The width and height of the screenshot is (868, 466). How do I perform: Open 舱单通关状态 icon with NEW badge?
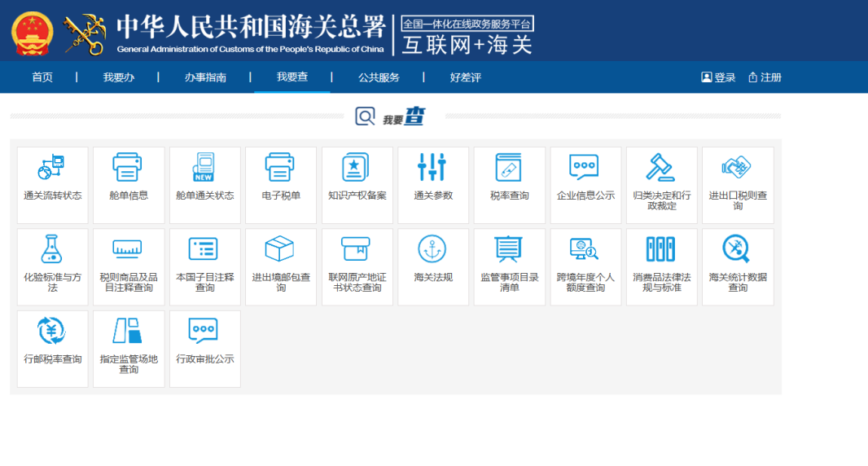[204, 168]
